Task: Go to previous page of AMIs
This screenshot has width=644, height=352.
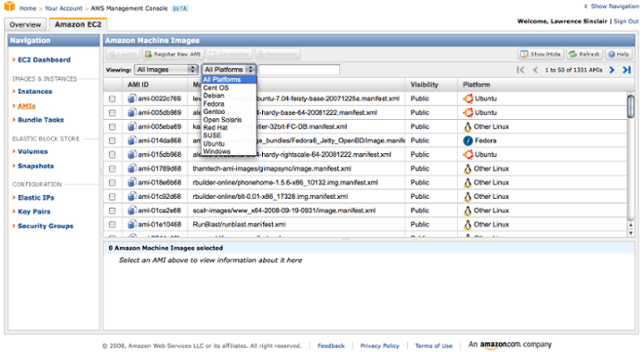Action: coord(535,70)
